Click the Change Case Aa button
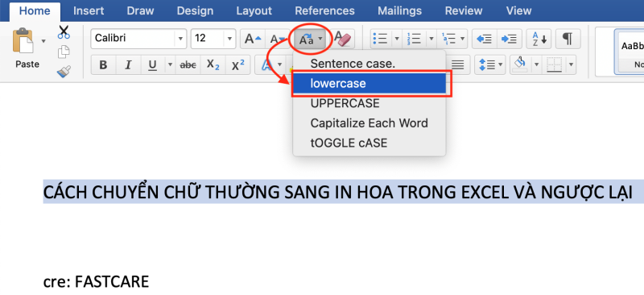Viewport: 644px width, 295px height. click(x=307, y=39)
